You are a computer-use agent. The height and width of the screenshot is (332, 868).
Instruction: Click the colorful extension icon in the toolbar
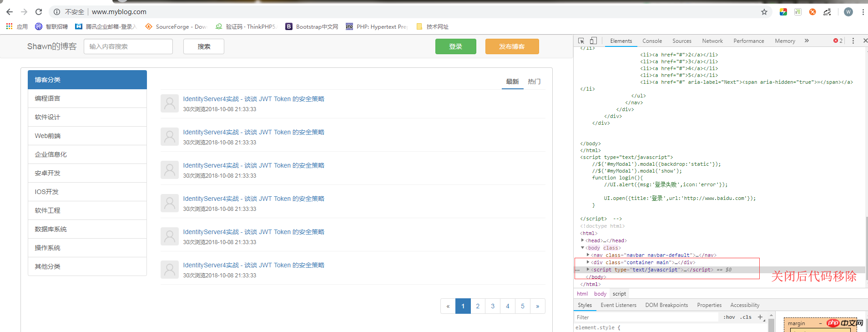click(x=783, y=12)
